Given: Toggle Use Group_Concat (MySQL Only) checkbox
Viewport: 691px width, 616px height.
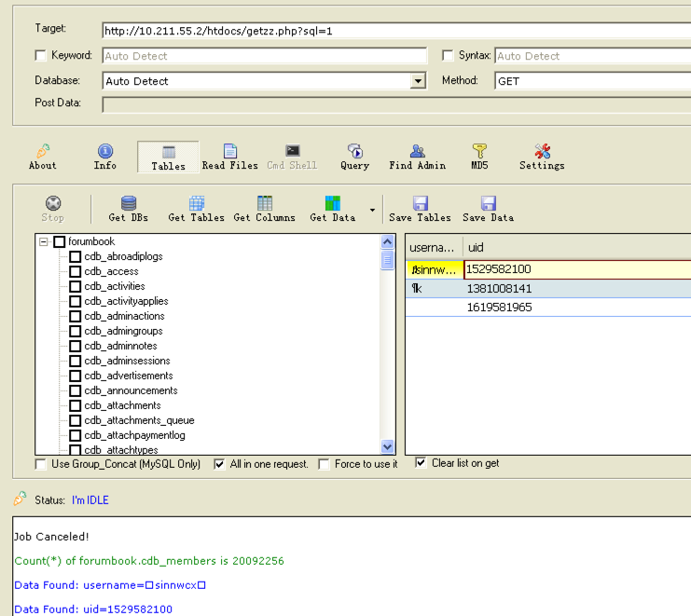Looking at the screenshot, I should point(40,464).
